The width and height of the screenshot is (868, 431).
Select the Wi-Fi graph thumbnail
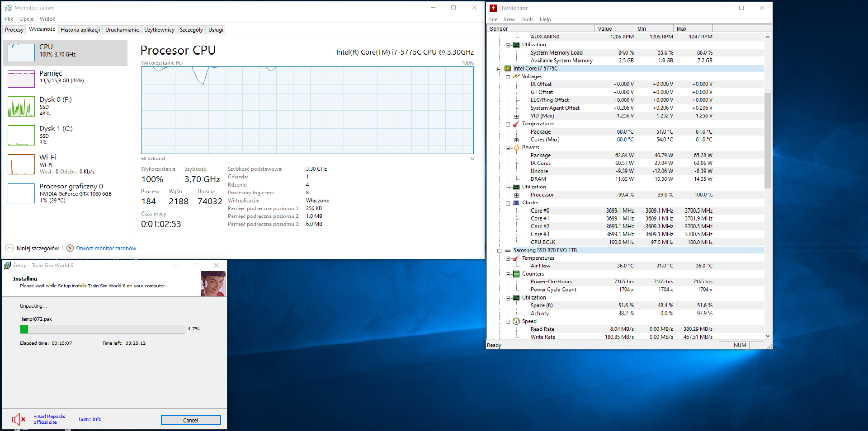[x=21, y=164]
